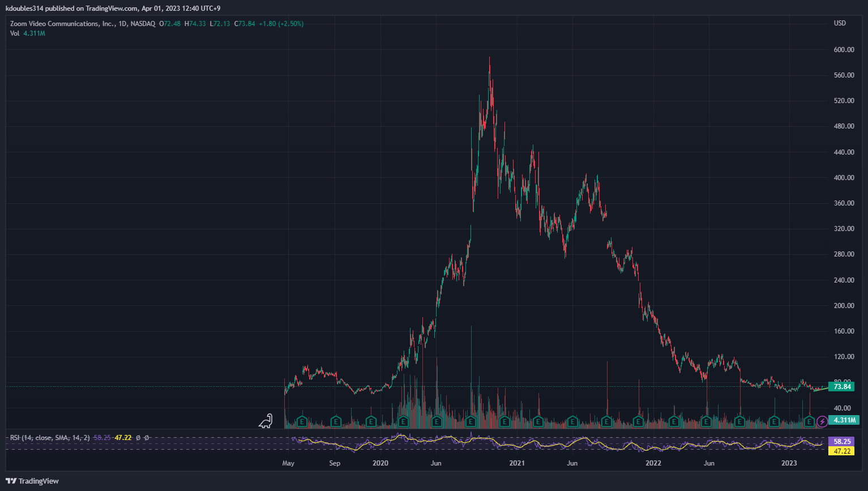Click the high value 74.33 in legend
Viewport: 868px width, 491px height.
[197, 24]
